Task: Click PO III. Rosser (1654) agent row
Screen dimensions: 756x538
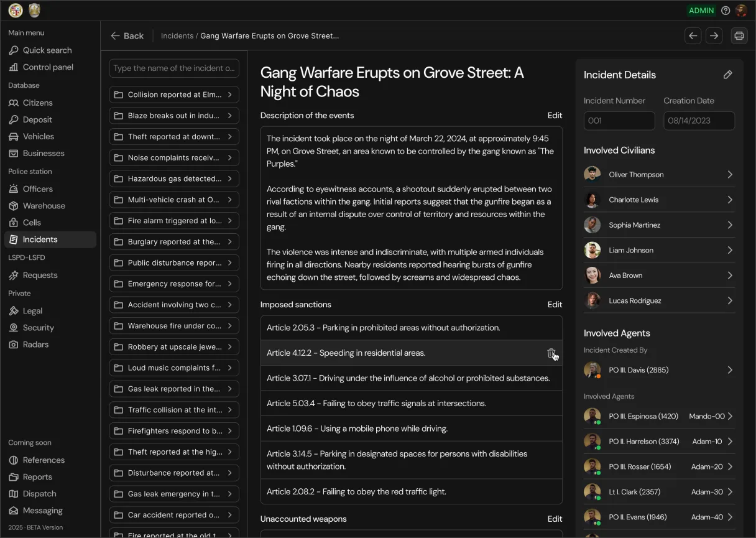Action: tap(659, 466)
